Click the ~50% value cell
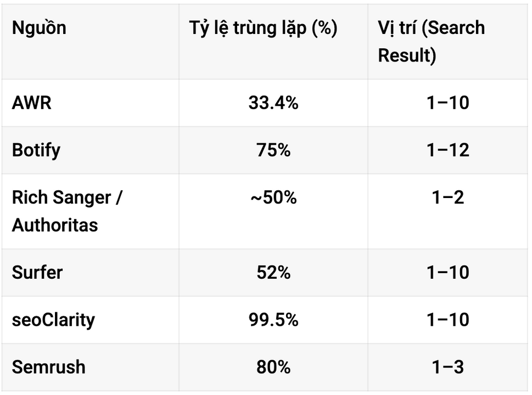This screenshot has width=532, height=395. point(273,198)
